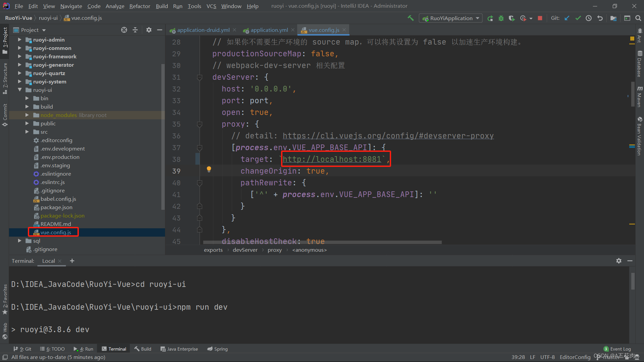Click the project tree vertical scrollbar
The width and height of the screenshot is (644, 362).
[163, 137]
